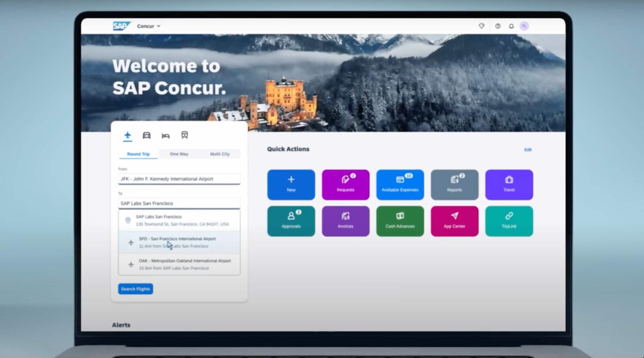Open the Available Expenses tile
This screenshot has width=644, height=358.
[x=400, y=185]
